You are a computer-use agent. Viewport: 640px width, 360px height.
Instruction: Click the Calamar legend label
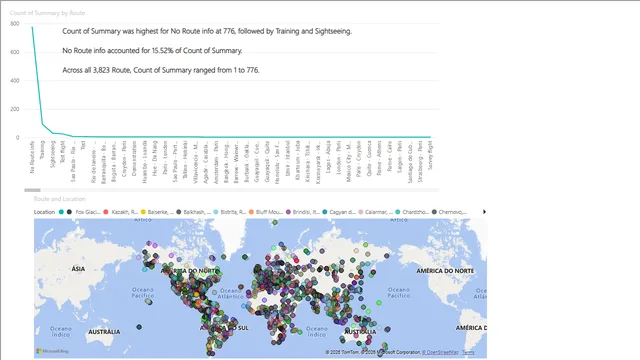point(379,212)
